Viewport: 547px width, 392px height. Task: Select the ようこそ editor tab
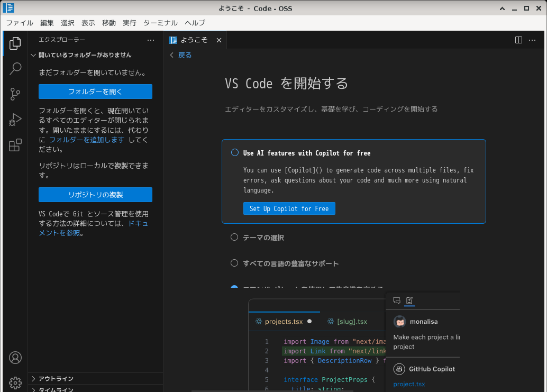195,40
